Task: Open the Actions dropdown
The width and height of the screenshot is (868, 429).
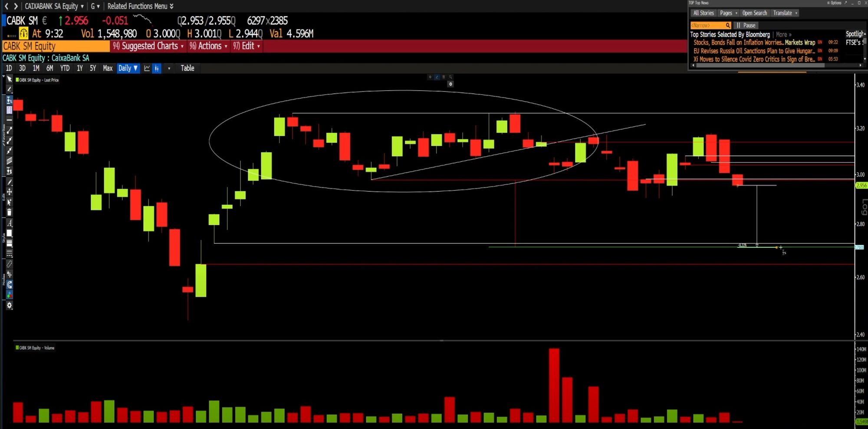Action: coord(208,46)
